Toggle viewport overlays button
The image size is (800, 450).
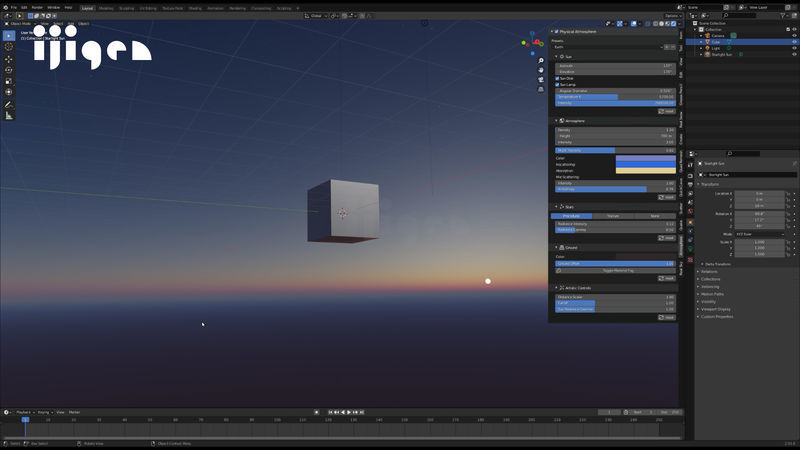[634, 23]
